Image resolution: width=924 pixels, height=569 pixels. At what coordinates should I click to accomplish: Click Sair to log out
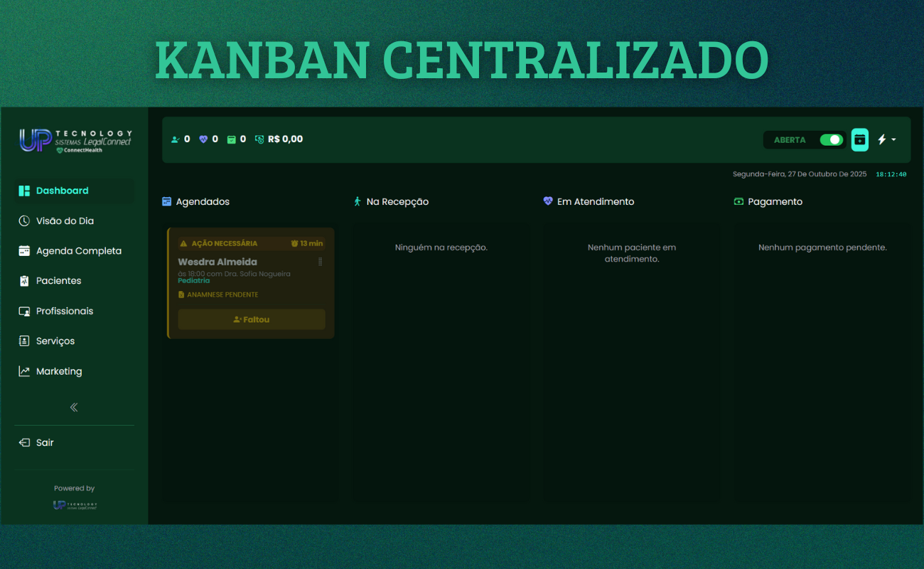[44, 442]
